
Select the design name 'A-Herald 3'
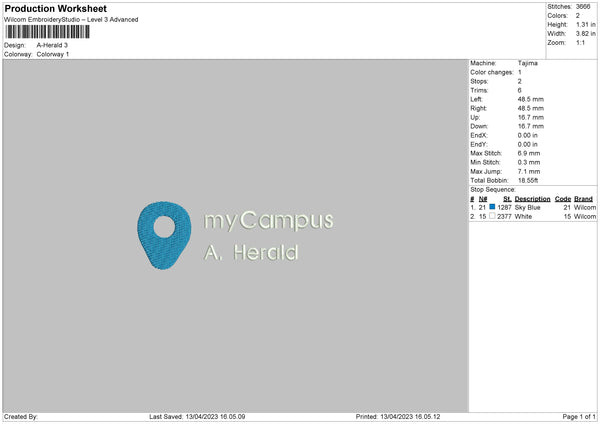click(x=52, y=45)
